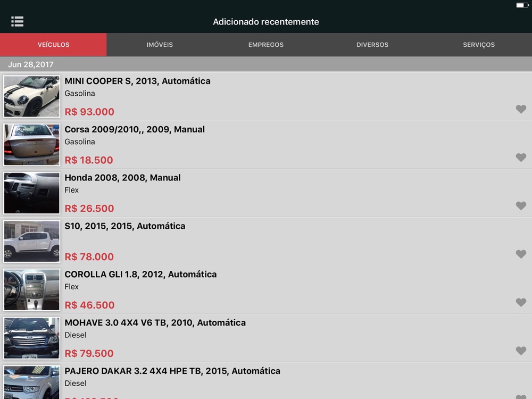Viewport: 532px width, 399px height.
Task: Click the price 'R$ 93.000'
Action: coord(89,112)
